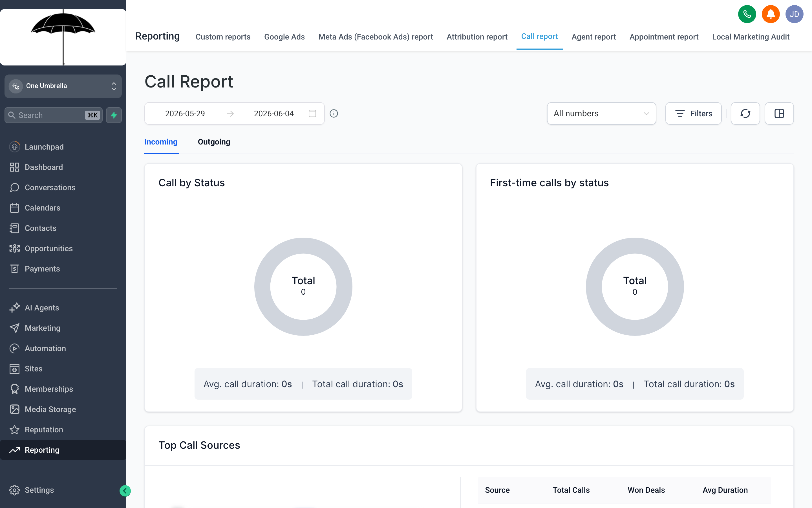Go to Dashboard in the sidebar
The width and height of the screenshot is (812, 508).
coord(63,167)
